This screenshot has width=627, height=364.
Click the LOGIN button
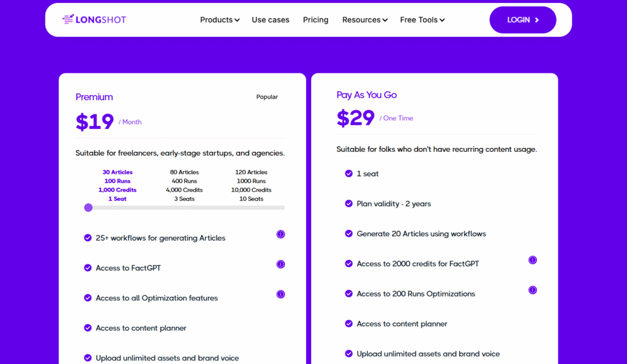point(523,20)
